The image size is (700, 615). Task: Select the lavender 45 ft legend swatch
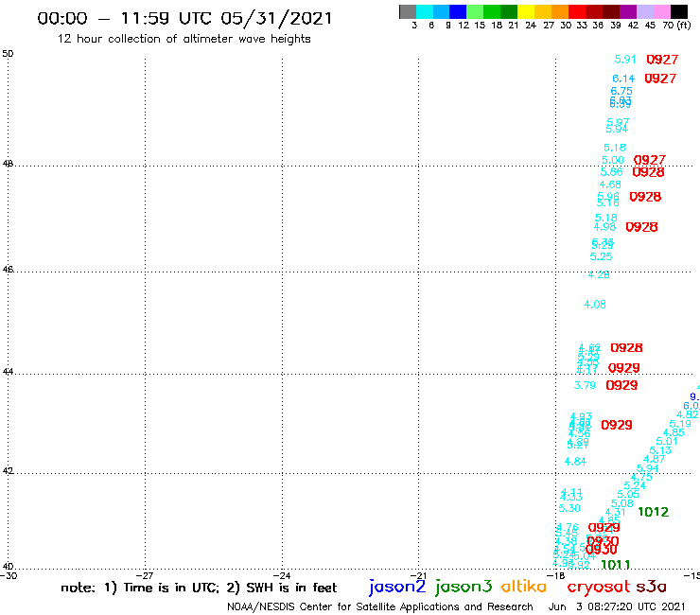click(x=644, y=11)
